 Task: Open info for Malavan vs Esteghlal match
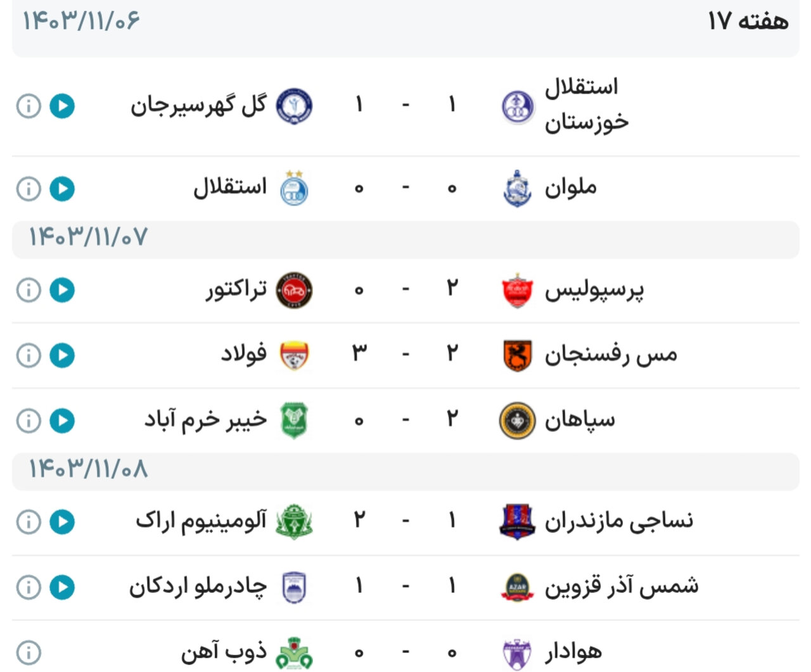pos(28,189)
